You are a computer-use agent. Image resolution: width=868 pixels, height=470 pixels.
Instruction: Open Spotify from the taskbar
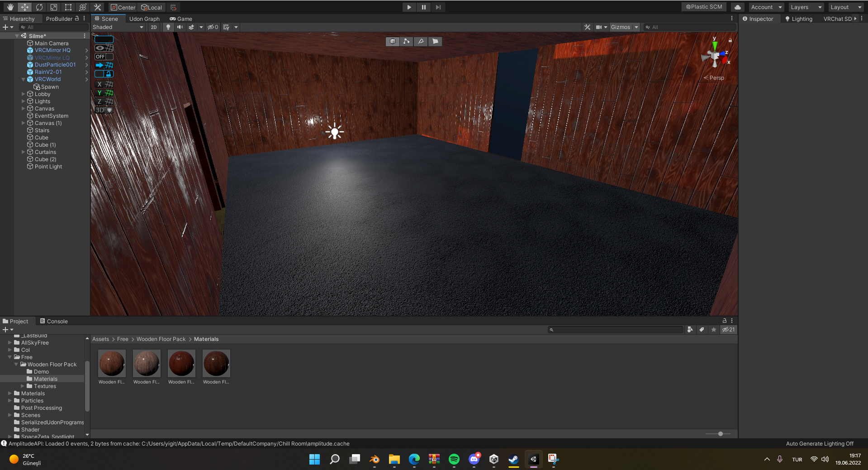[454, 459]
